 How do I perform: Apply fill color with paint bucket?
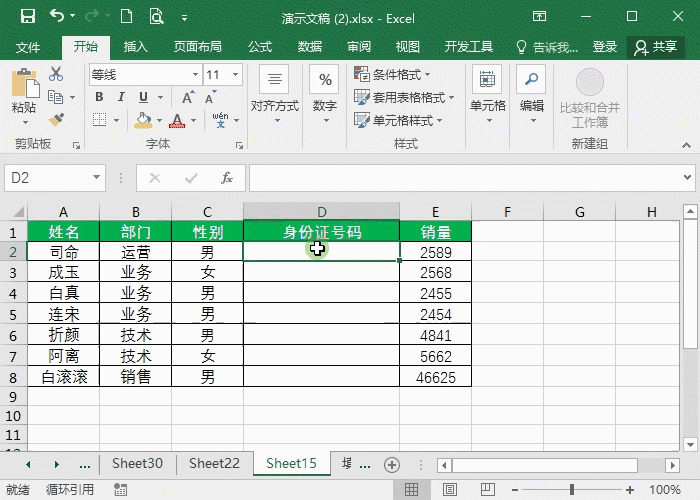point(143,120)
